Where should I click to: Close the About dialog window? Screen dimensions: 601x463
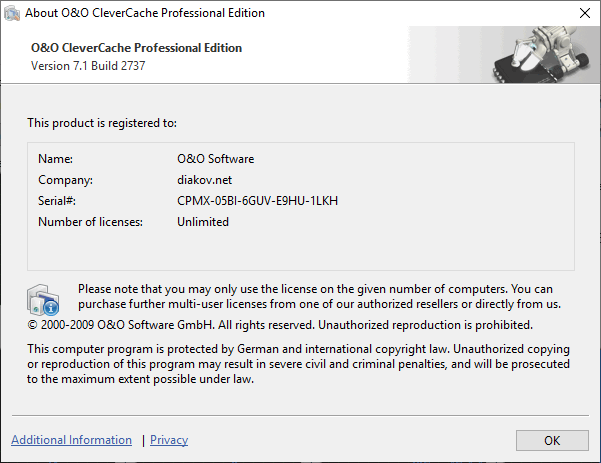[x=584, y=14]
